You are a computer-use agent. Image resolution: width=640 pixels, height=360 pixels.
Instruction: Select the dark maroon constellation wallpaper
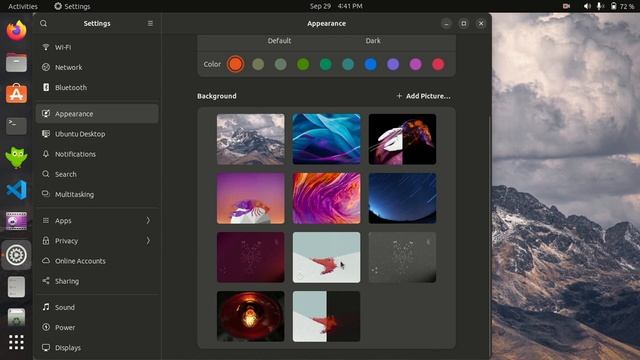pyautogui.click(x=251, y=258)
